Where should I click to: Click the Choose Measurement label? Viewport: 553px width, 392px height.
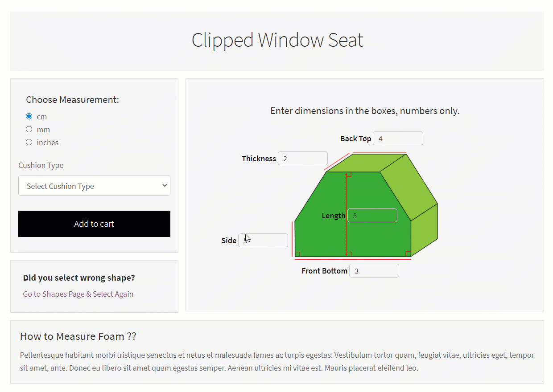72,100
